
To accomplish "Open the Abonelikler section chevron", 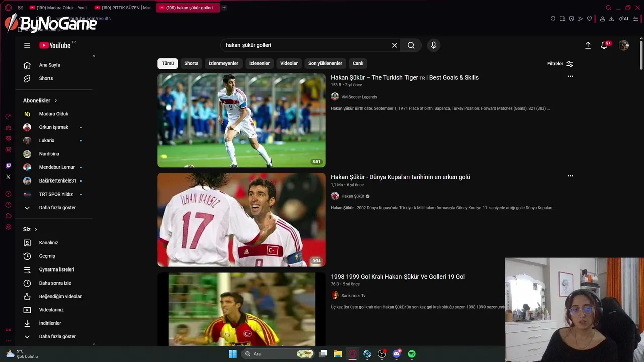I will coord(55,101).
